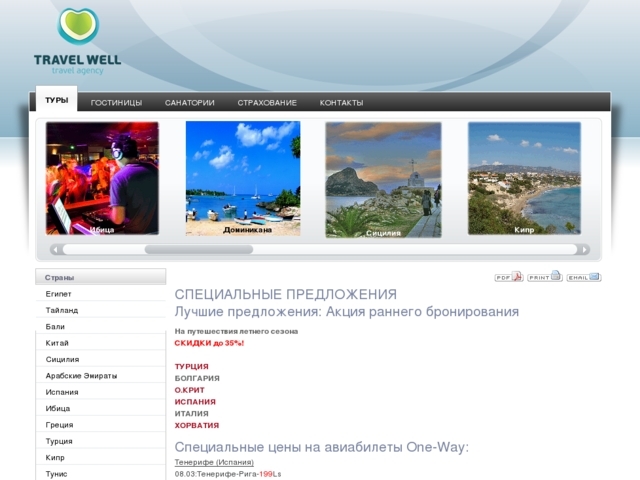The image size is (640, 480).
Task: Choose Арабские Эмираты in sidebar
Action: (81, 376)
